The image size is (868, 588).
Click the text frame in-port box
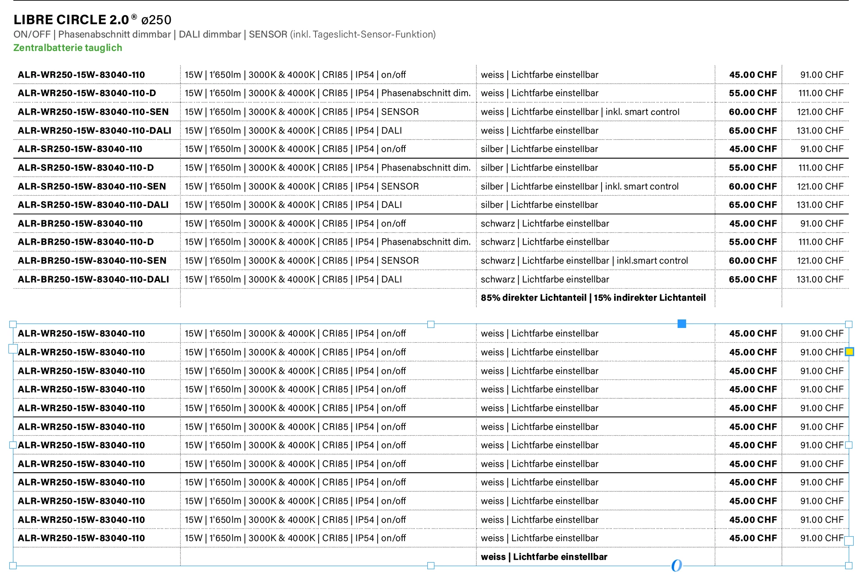tap(13, 349)
